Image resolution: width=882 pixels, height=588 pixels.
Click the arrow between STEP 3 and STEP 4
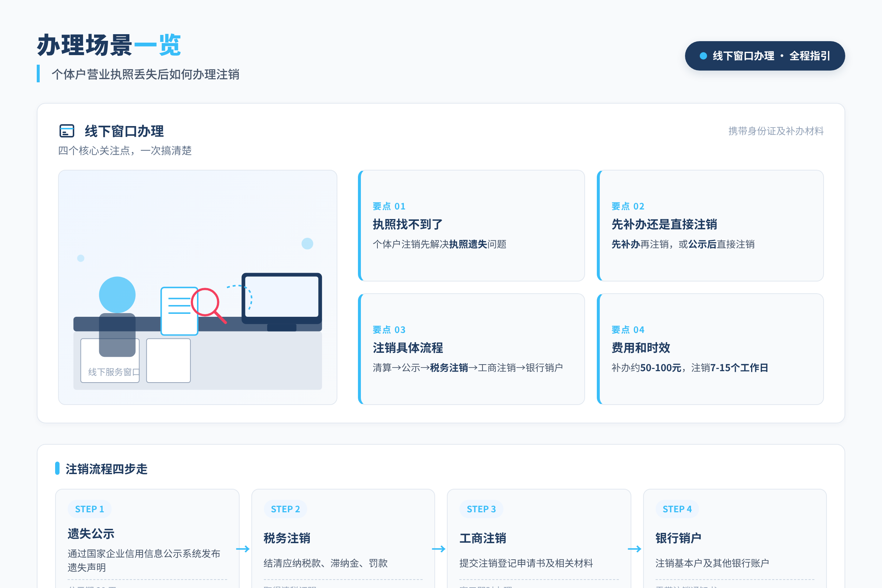tap(635, 549)
